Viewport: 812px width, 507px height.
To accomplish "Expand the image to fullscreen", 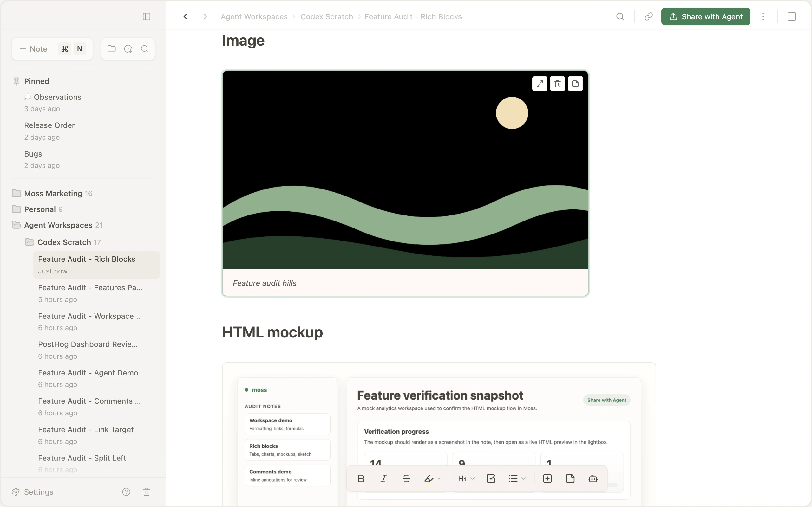I will coord(540,83).
